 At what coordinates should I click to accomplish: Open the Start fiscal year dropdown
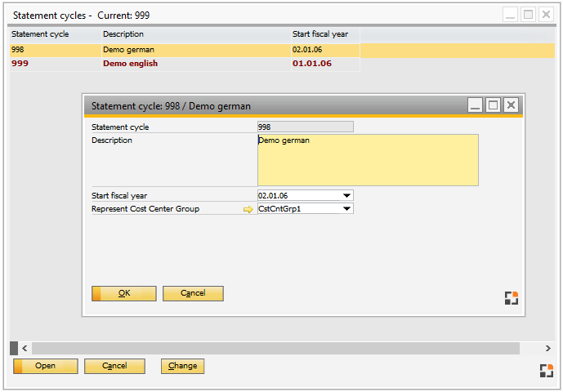point(346,196)
